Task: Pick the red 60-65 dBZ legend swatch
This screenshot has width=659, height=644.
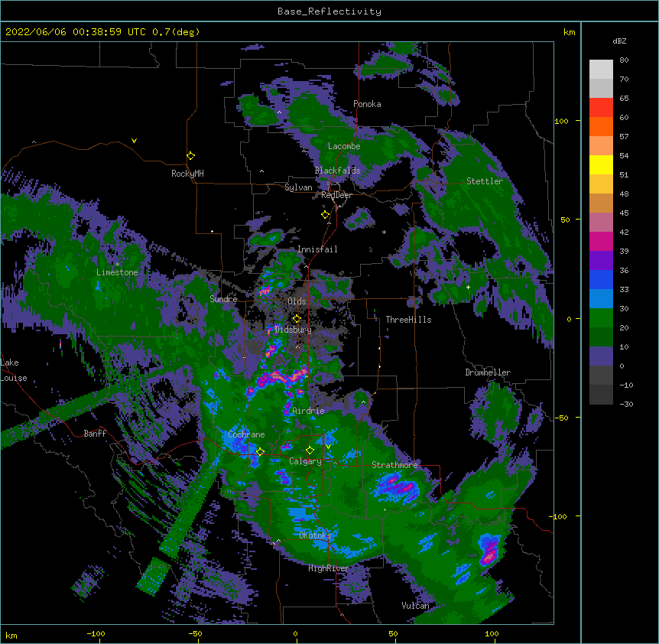Action: click(601, 108)
